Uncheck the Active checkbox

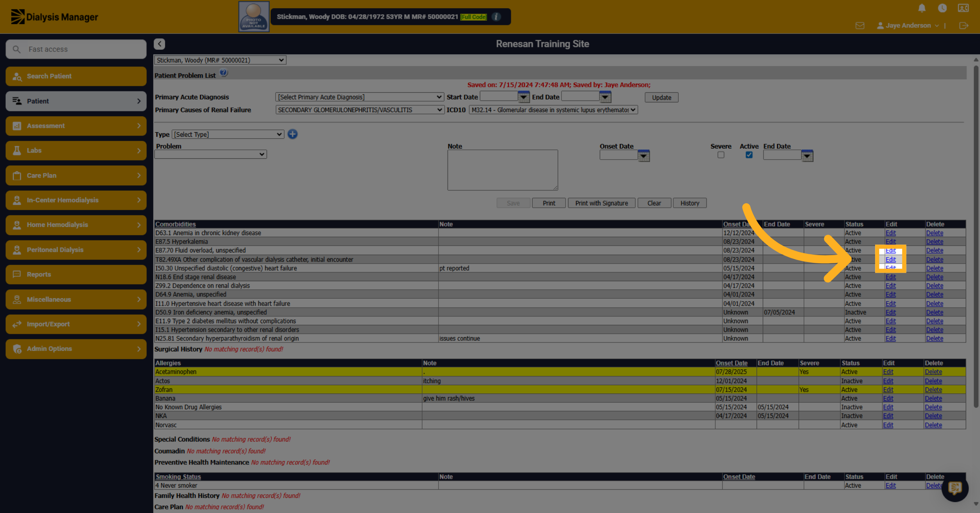coord(749,155)
